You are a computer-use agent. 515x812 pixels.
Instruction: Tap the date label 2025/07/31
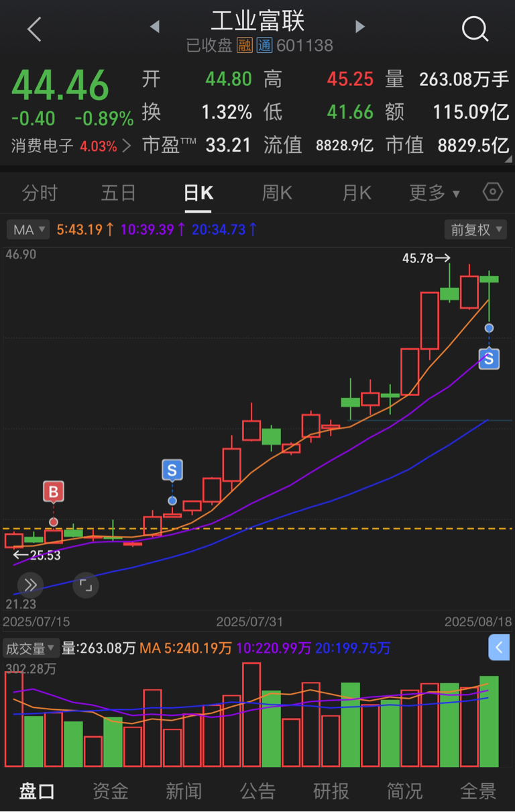click(249, 621)
